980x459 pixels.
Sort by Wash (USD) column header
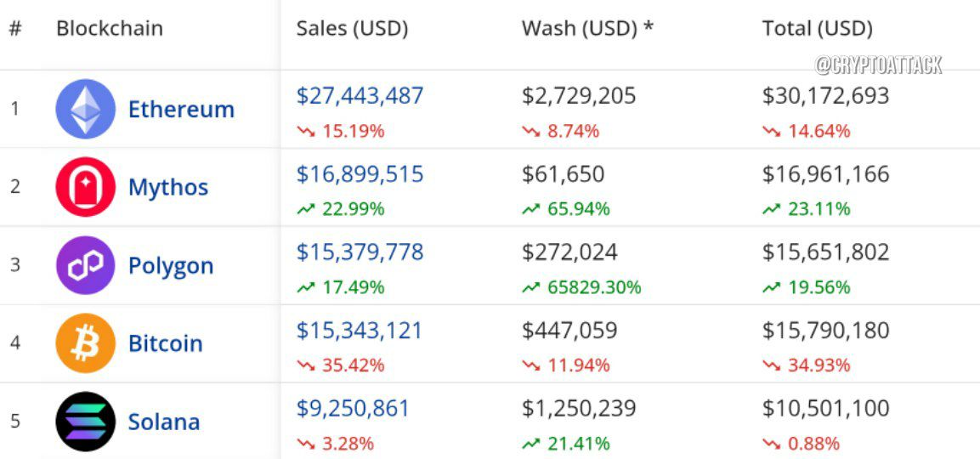pos(586,29)
